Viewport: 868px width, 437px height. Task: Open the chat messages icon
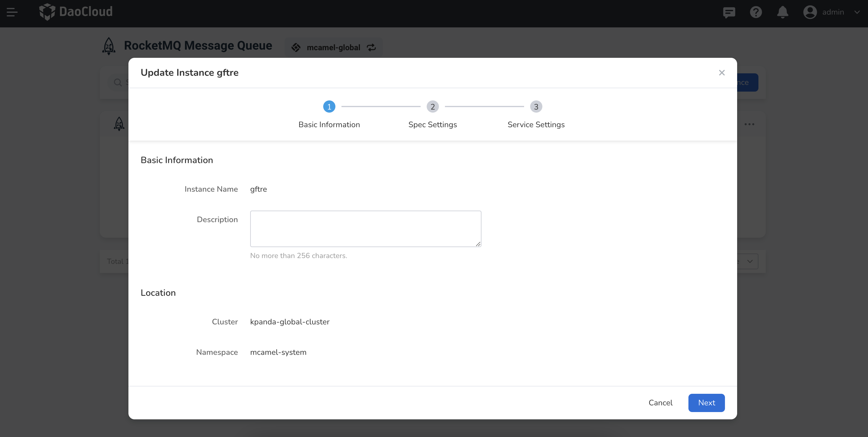click(x=729, y=12)
